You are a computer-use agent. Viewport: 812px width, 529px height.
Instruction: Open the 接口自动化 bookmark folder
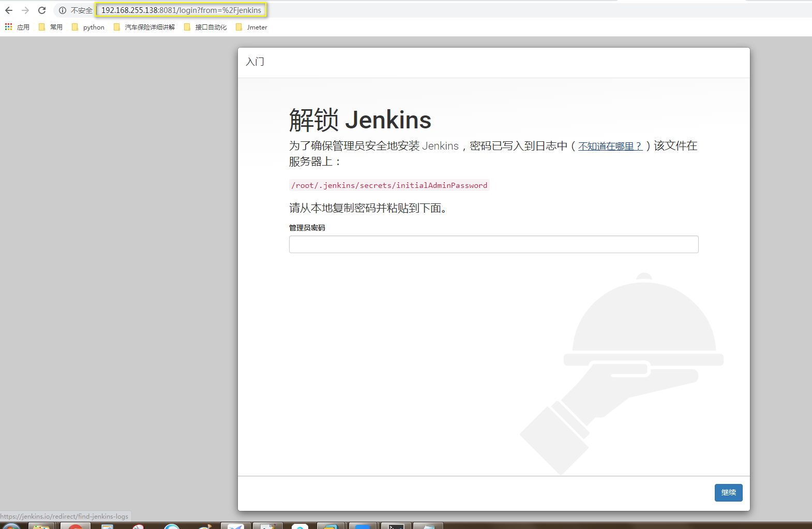click(x=205, y=27)
